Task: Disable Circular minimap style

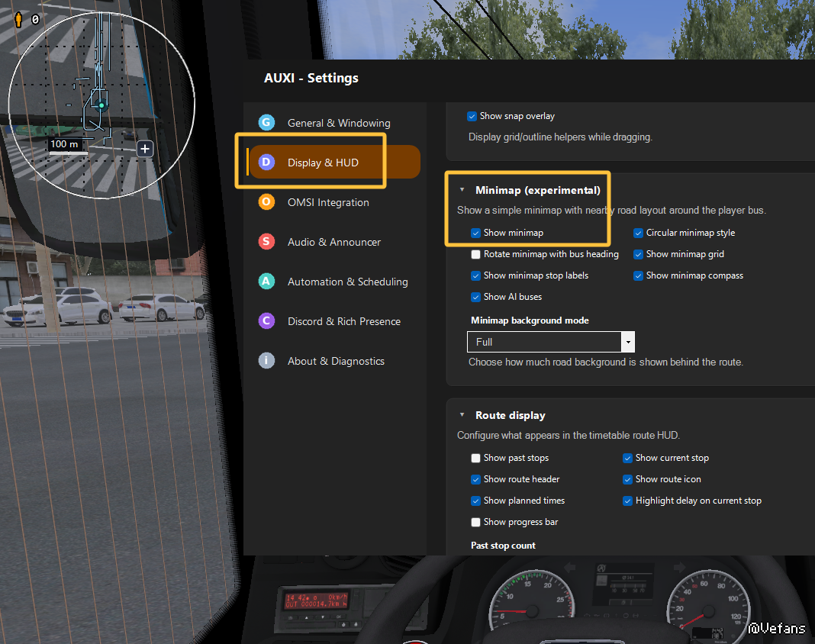Action: point(638,233)
